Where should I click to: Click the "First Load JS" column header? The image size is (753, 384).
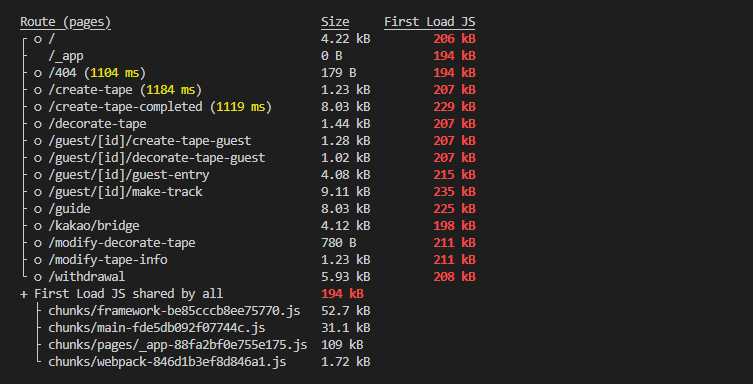coord(429,22)
